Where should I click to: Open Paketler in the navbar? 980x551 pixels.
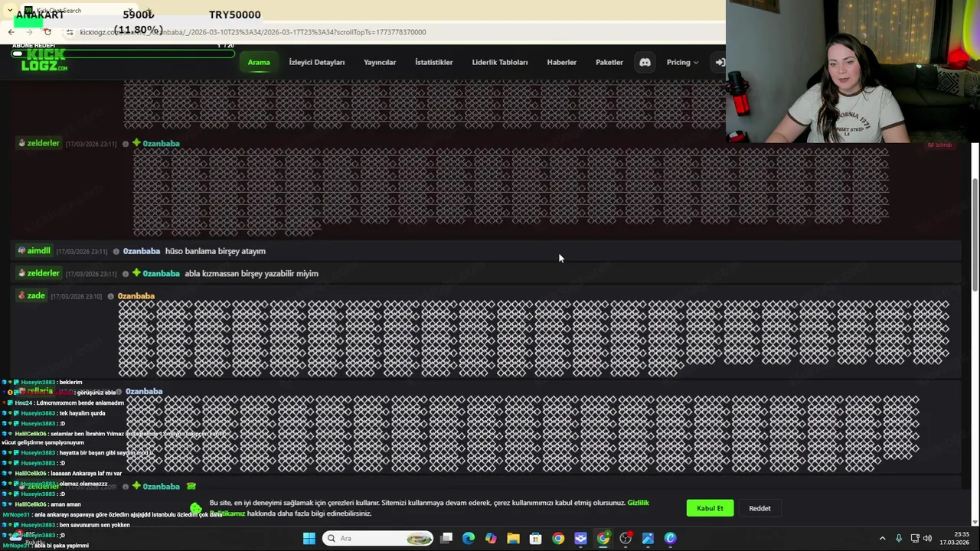point(609,62)
